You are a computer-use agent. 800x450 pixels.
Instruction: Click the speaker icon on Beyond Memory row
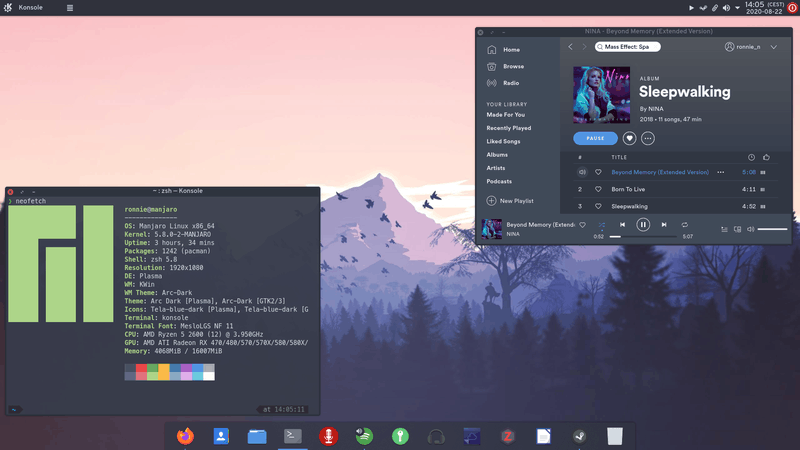click(582, 172)
